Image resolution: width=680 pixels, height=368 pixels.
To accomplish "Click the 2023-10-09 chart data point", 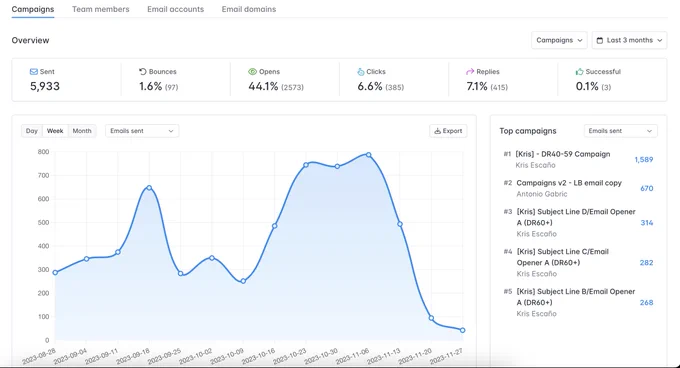I will coord(243,281).
